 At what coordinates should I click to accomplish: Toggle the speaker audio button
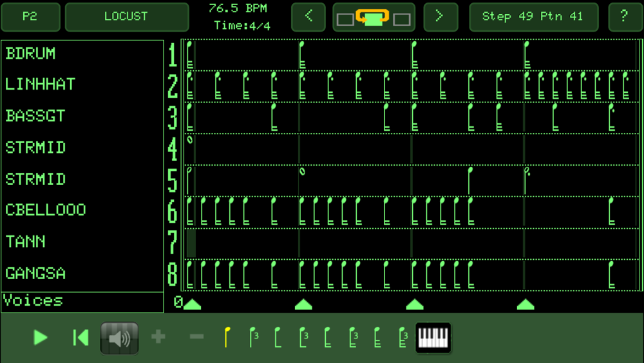click(x=120, y=338)
